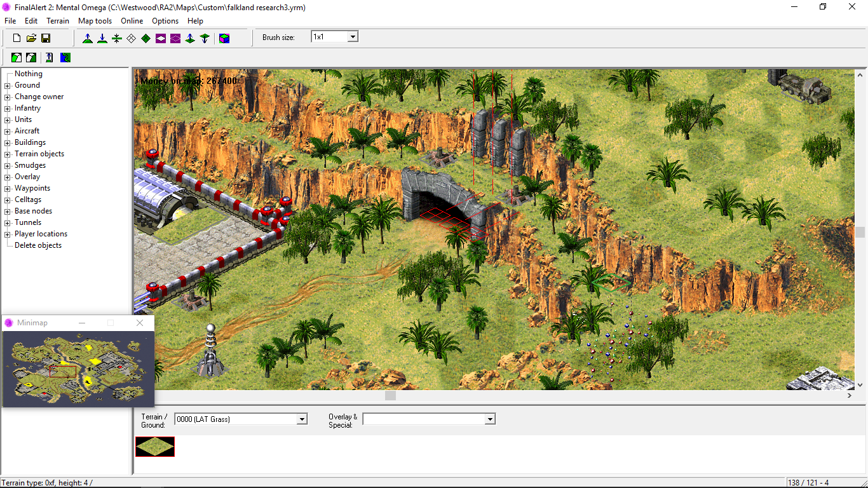Open the Brush size dropdown
The image size is (868, 488).
click(353, 37)
